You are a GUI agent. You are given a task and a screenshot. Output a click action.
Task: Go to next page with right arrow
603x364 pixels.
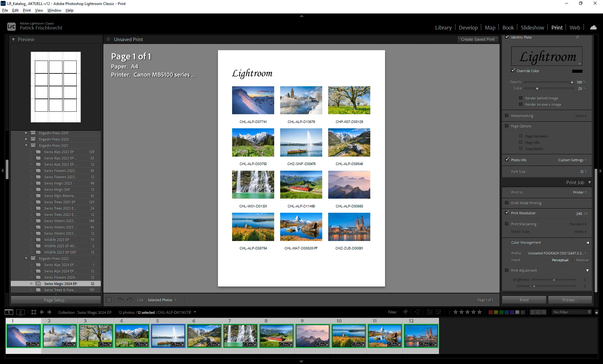click(130, 300)
